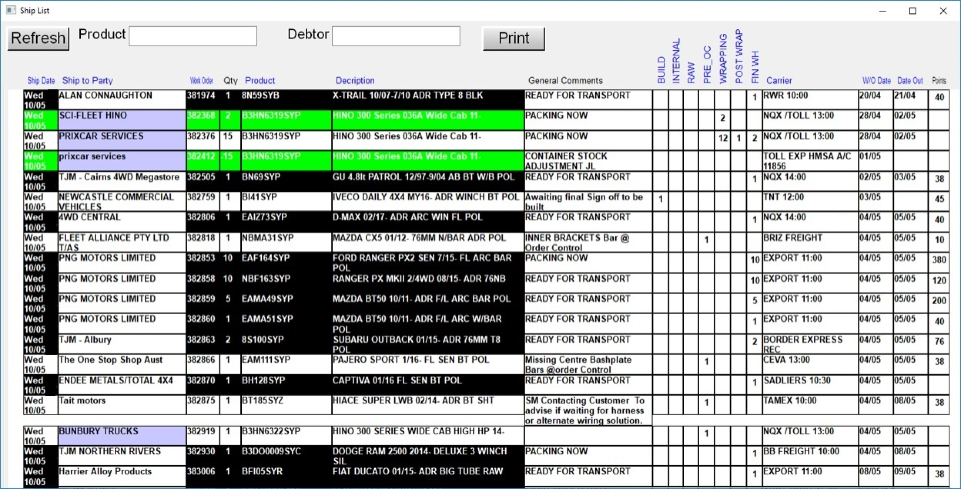
Task: Click the WRAPPING vertical column header
Action: [x=723, y=60]
